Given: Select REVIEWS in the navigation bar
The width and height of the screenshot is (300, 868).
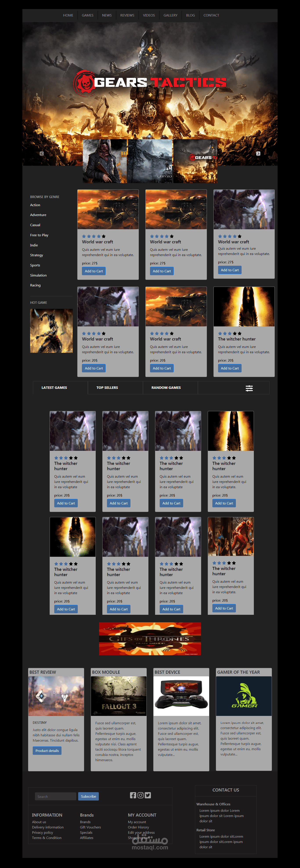Looking at the screenshot, I should [127, 15].
